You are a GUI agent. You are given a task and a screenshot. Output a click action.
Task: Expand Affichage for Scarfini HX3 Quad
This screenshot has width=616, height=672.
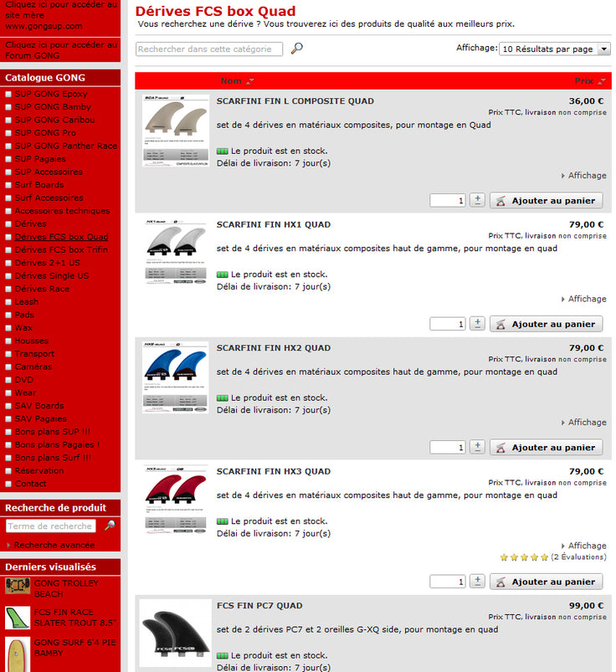point(584,546)
